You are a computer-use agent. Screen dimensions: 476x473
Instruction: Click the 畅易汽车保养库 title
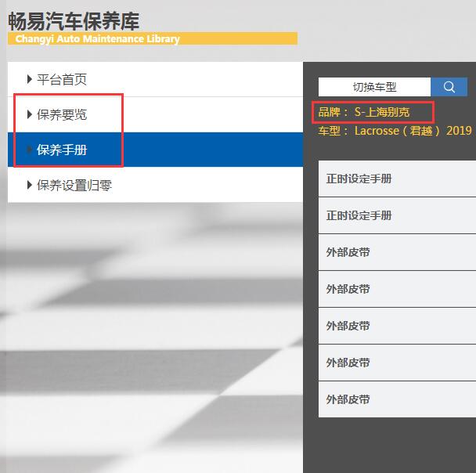74,21
